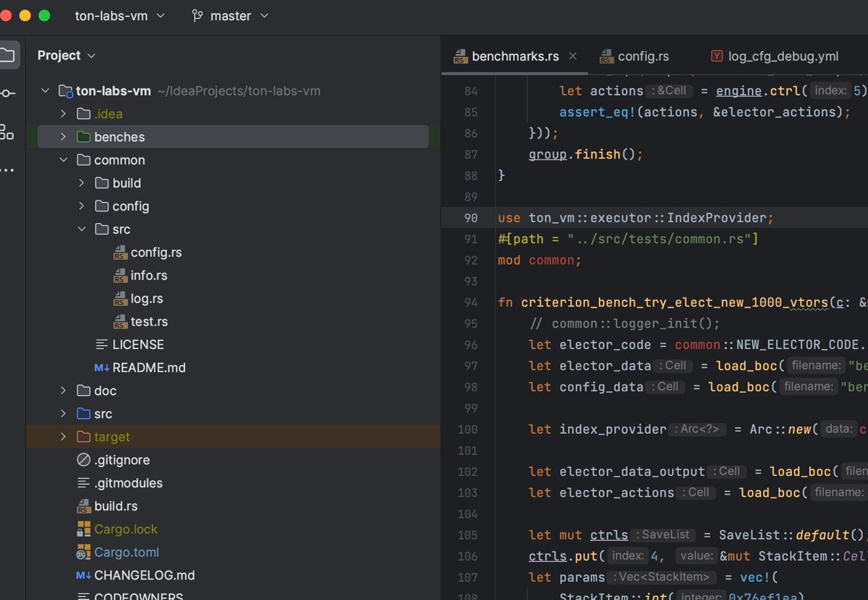Click the Cargo.toml file icon

tap(83, 553)
